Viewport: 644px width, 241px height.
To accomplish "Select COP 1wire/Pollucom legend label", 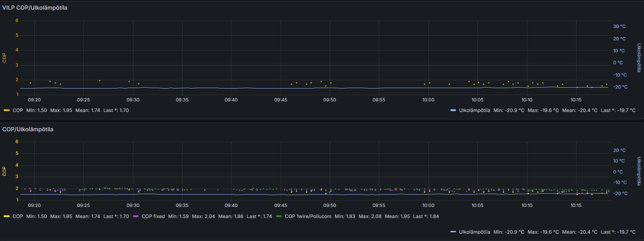I will click(308, 216).
